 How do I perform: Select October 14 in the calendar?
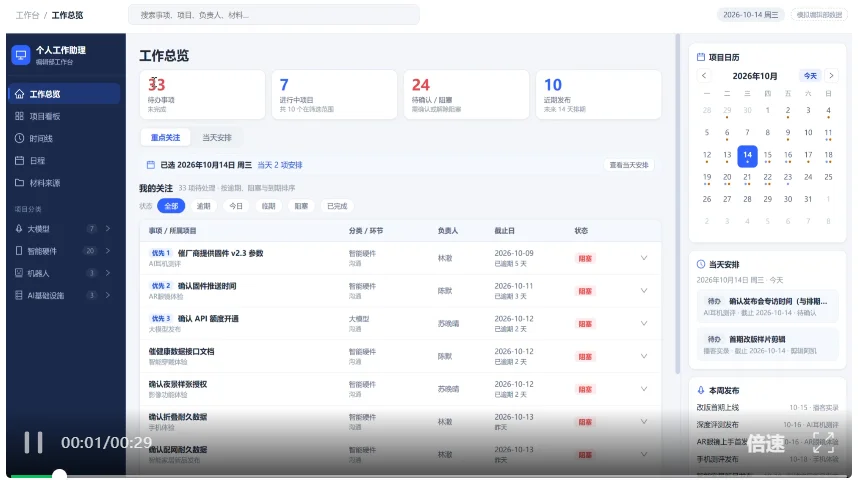(747, 156)
